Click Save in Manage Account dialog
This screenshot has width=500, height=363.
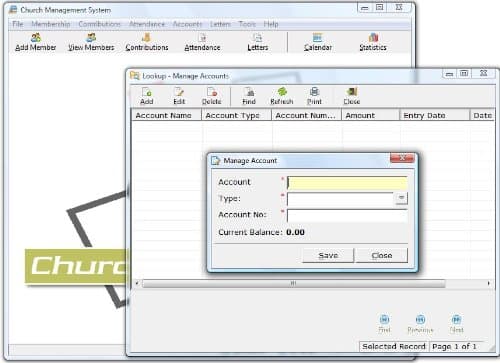(x=328, y=255)
